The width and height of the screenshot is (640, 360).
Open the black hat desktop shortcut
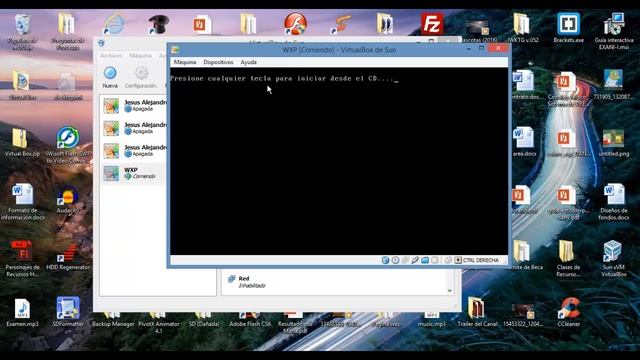point(158,24)
